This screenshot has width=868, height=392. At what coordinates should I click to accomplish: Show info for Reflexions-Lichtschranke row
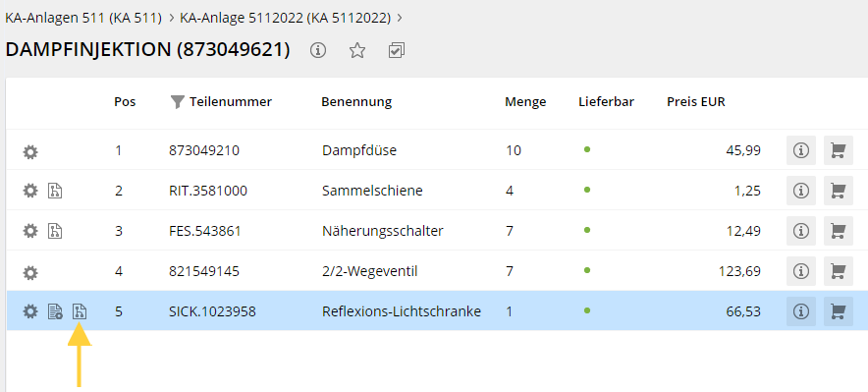(801, 311)
